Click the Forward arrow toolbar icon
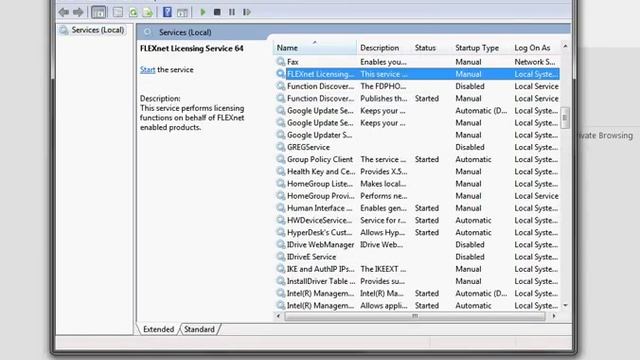 tap(78, 12)
